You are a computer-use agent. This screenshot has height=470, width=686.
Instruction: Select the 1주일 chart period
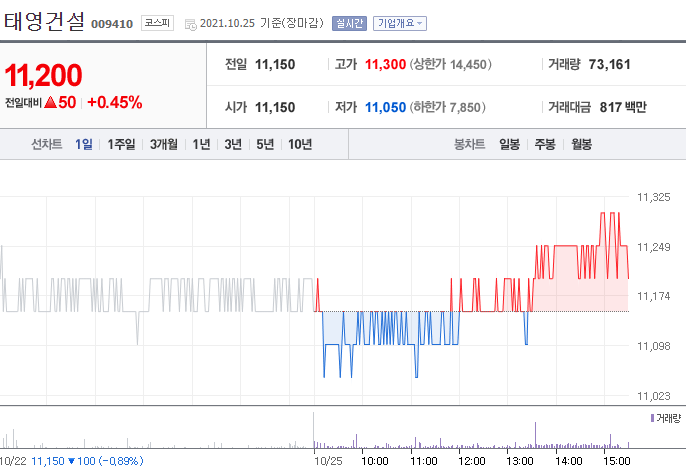[x=121, y=144]
